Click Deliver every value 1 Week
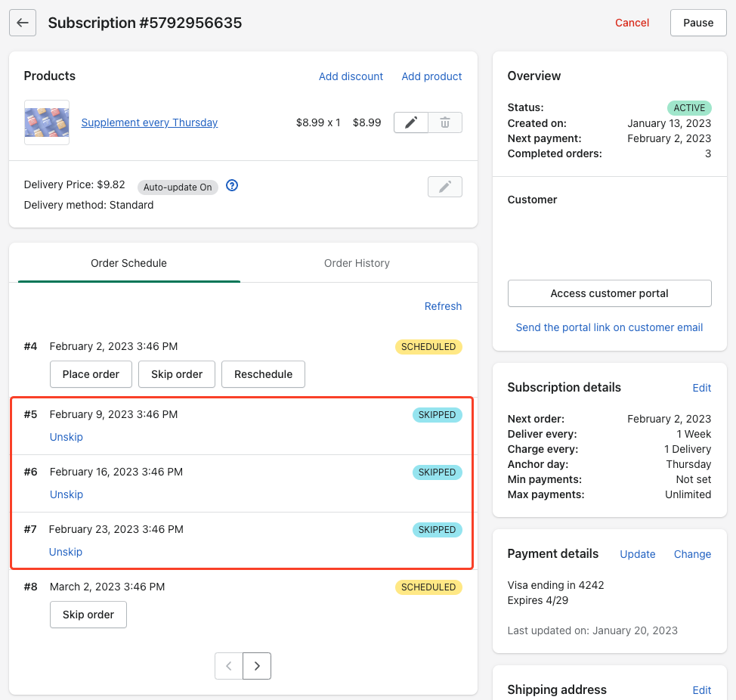The image size is (736, 700). pos(694,434)
